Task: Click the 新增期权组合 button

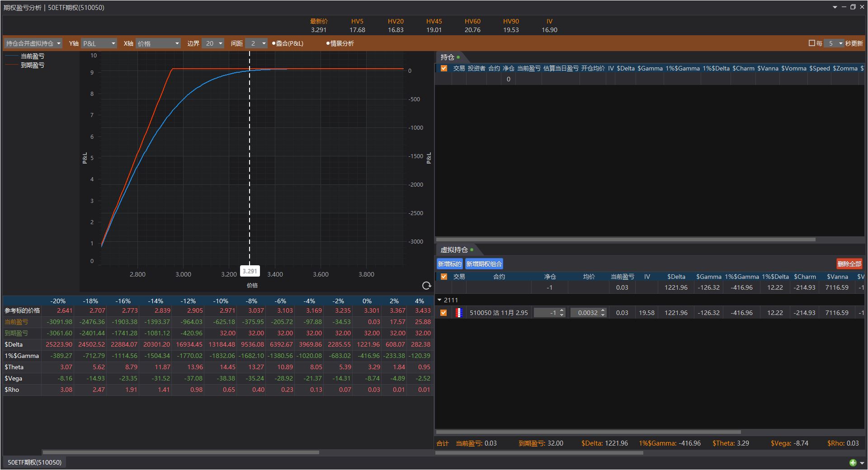Action: click(484, 264)
